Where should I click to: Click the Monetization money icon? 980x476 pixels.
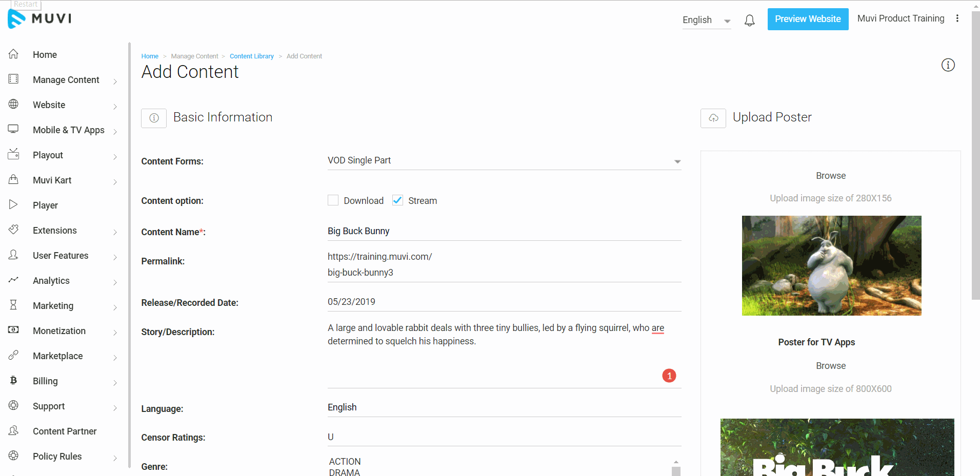13,330
